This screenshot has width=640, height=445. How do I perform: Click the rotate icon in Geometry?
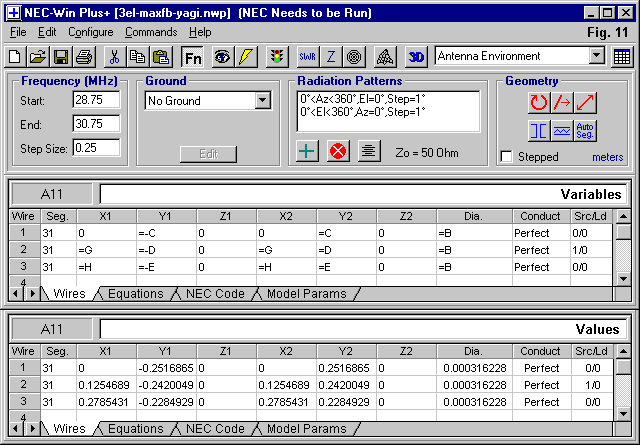click(x=539, y=102)
